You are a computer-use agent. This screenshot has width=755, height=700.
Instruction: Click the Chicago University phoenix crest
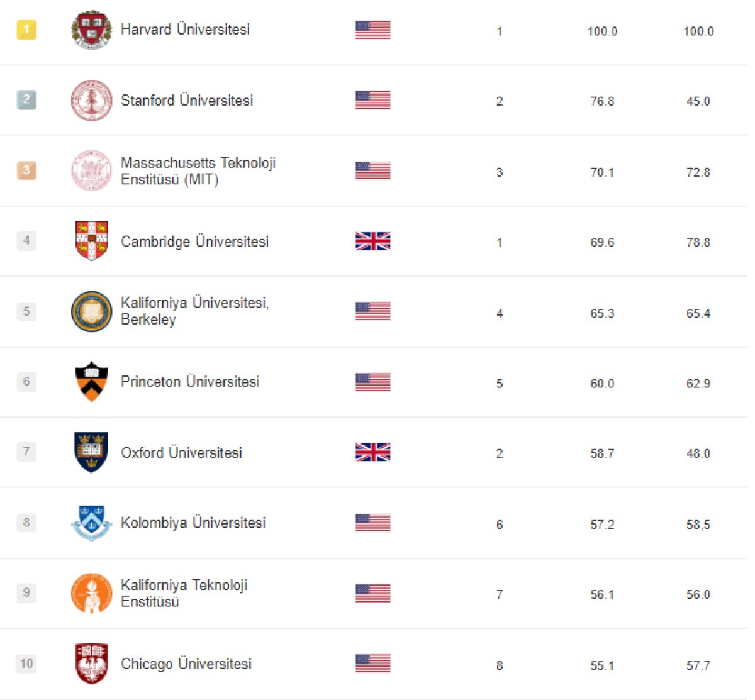pos(91,664)
